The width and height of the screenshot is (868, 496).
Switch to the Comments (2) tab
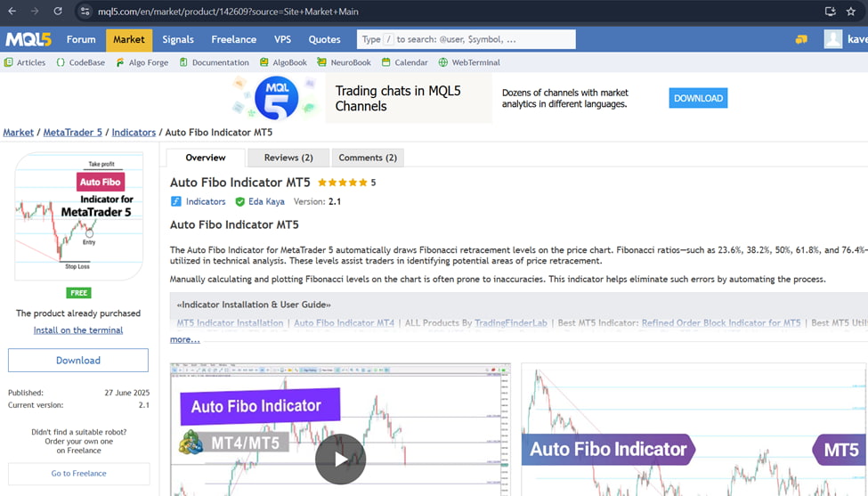tap(368, 158)
